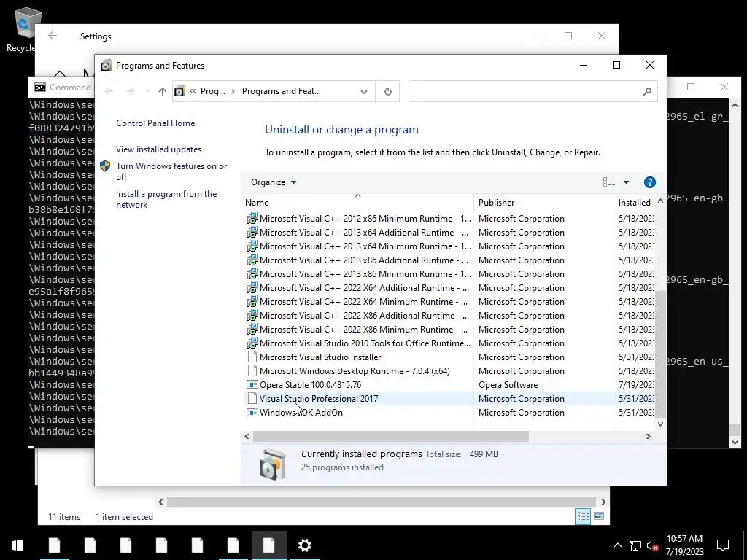Click the program list scroll down arrow

[660, 424]
